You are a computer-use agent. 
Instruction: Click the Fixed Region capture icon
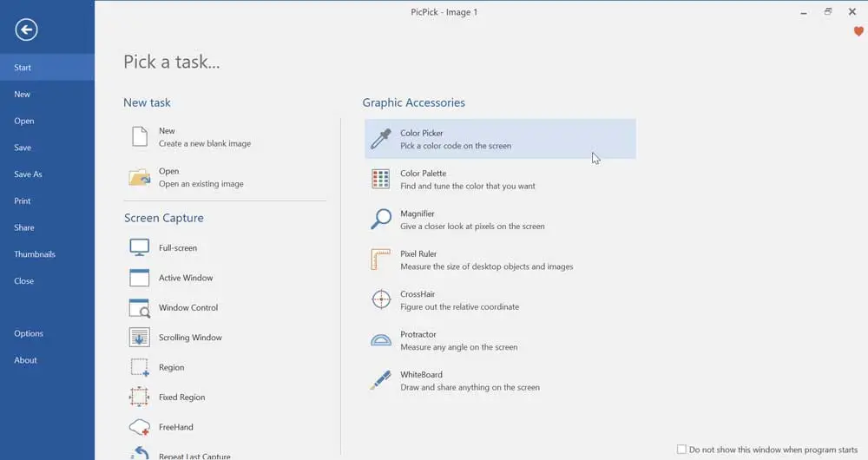point(140,397)
